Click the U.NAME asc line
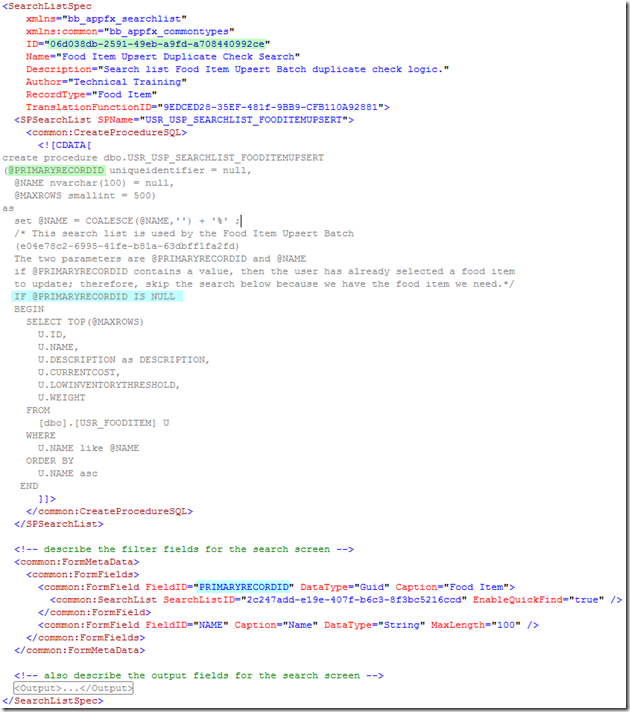The image size is (630, 712). tap(67, 474)
